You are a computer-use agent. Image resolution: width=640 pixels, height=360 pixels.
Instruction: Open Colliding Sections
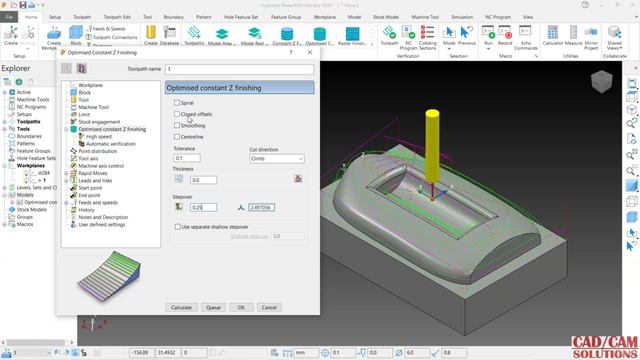tap(427, 37)
